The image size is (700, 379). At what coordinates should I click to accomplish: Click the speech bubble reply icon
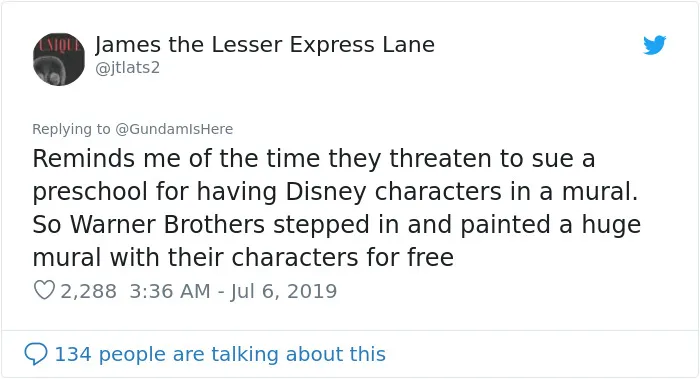36,354
